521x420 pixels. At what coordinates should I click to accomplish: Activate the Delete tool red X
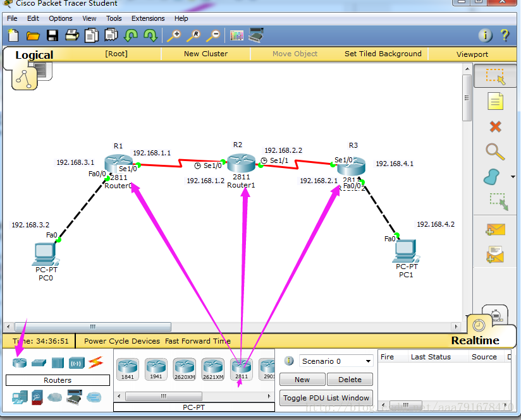[x=496, y=126]
